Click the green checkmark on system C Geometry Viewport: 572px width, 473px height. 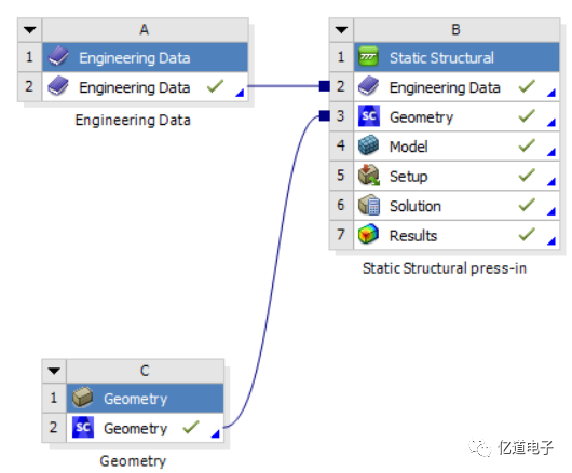tap(191, 427)
